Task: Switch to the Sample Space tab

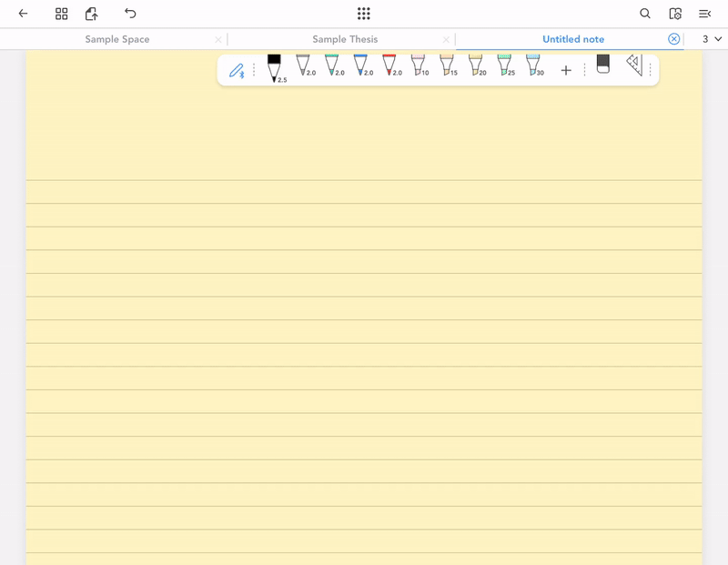Action: coord(117,39)
